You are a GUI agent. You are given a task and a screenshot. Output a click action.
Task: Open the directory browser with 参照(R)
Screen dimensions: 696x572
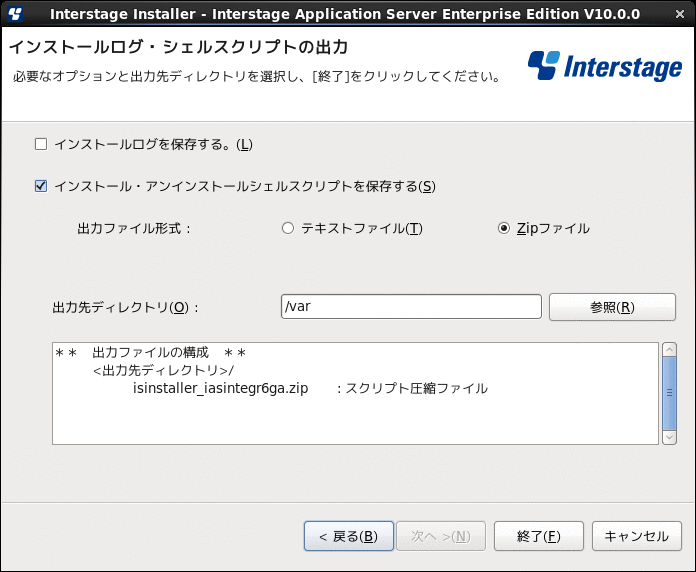[x=612, y=307]
